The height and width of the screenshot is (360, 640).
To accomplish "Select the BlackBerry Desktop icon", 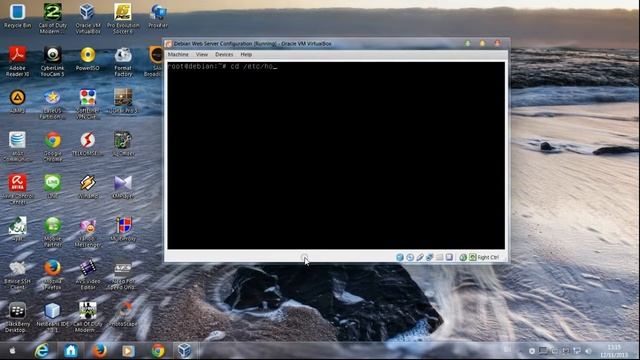I will pyautogui.click(x=17, y=317).
